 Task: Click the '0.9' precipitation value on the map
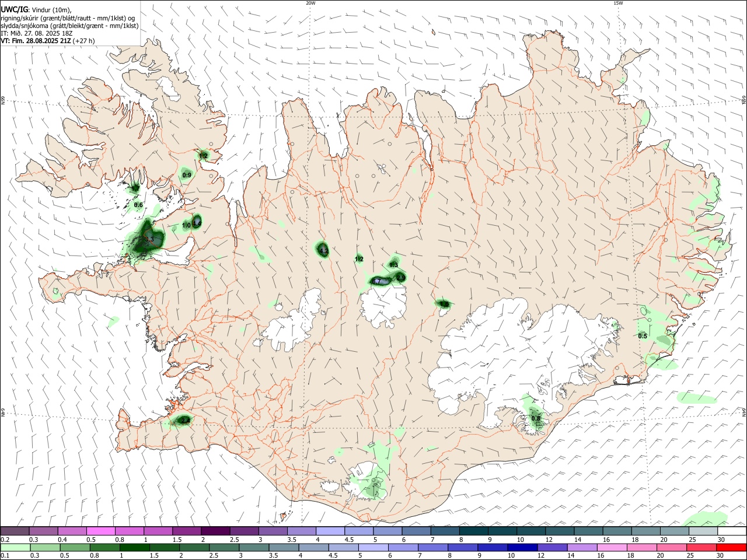[x=187, y=175]
